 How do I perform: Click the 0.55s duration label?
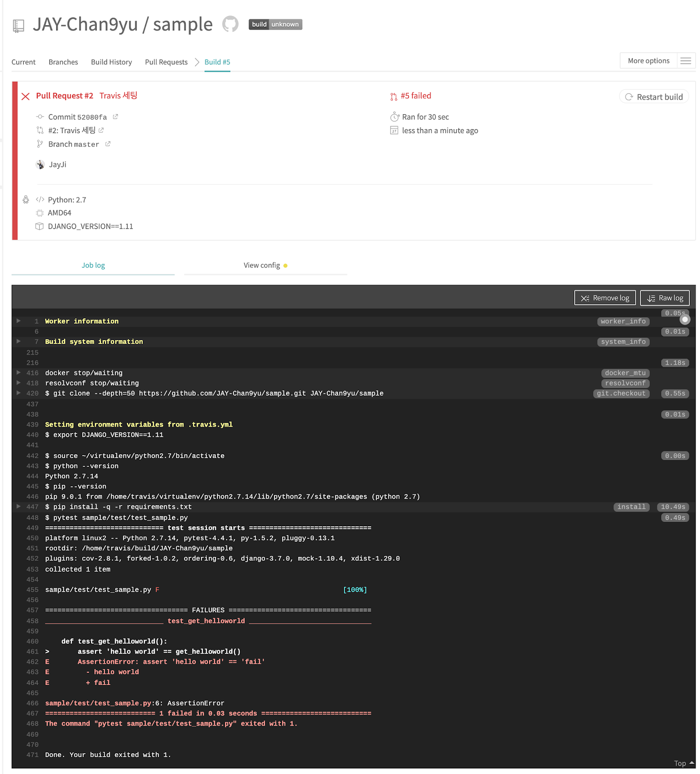tap(675, 393)
